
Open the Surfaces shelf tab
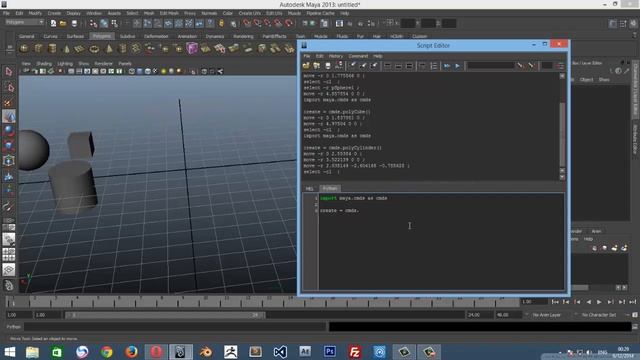click(x=75, y=36)
